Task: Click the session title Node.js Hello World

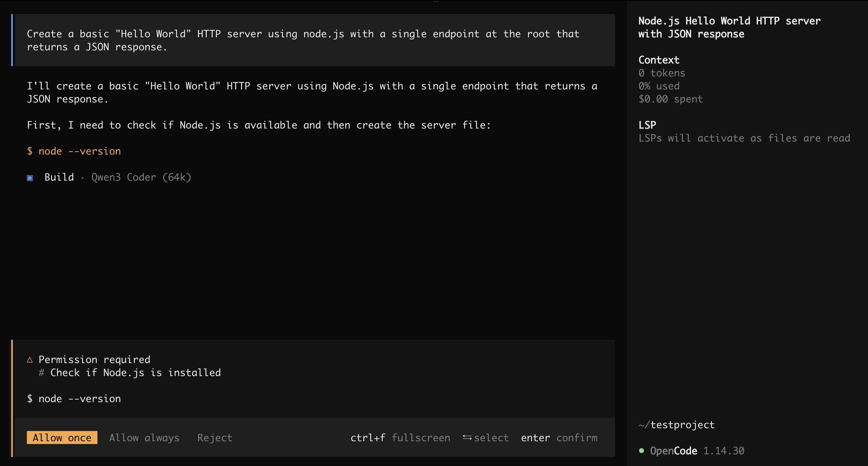Action: [729, 27]
